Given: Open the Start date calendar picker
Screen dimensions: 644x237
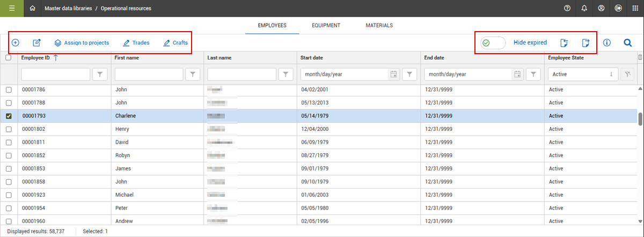Looking at the screenshot, I should [x=393, y=75].
